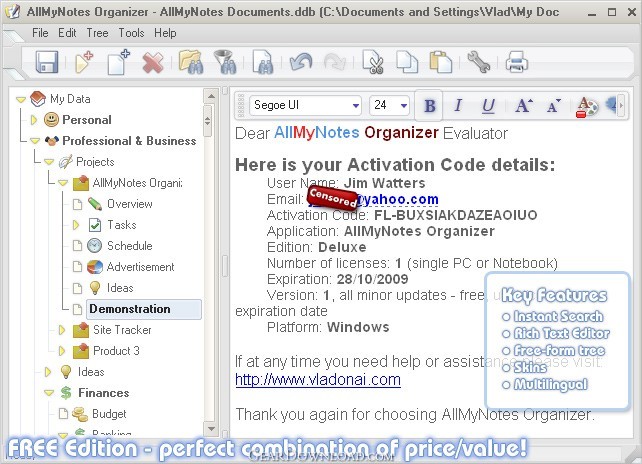Expand the Site Tracker arrow
Viewport: 642px width, 464px height.
62,330
